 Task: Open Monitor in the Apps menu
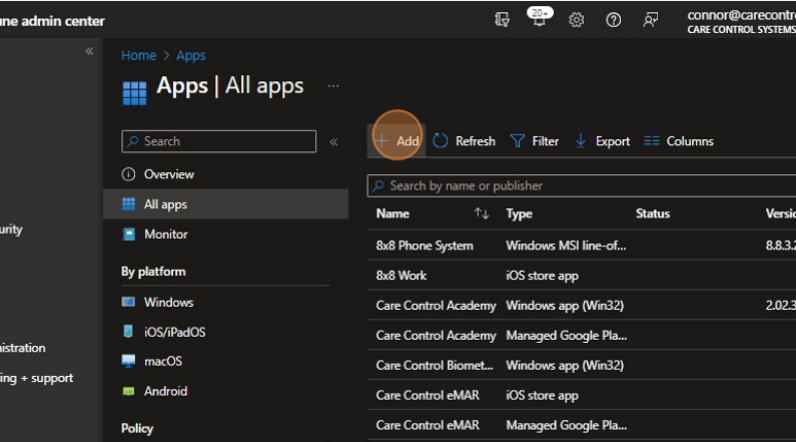point(165,234)
